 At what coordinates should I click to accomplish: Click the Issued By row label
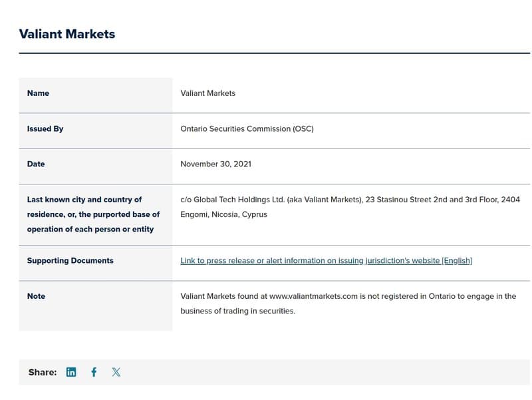45,128
